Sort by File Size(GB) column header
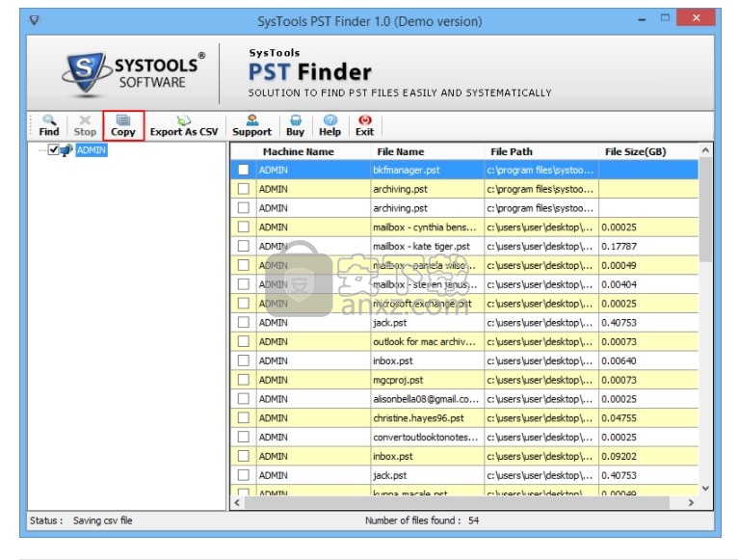The image size is (738, 560). pos(648,151)
